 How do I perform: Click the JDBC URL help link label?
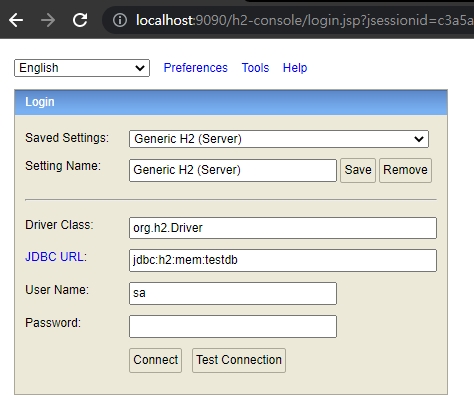click(56, 257)
